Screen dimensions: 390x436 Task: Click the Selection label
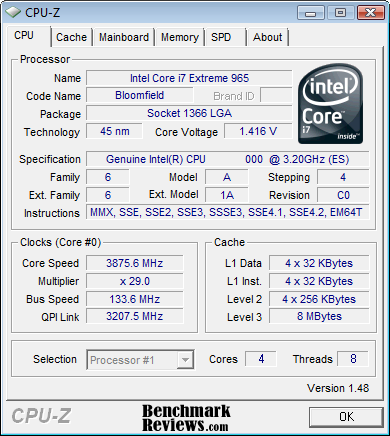pyautogui.click(x=55, y=359)
